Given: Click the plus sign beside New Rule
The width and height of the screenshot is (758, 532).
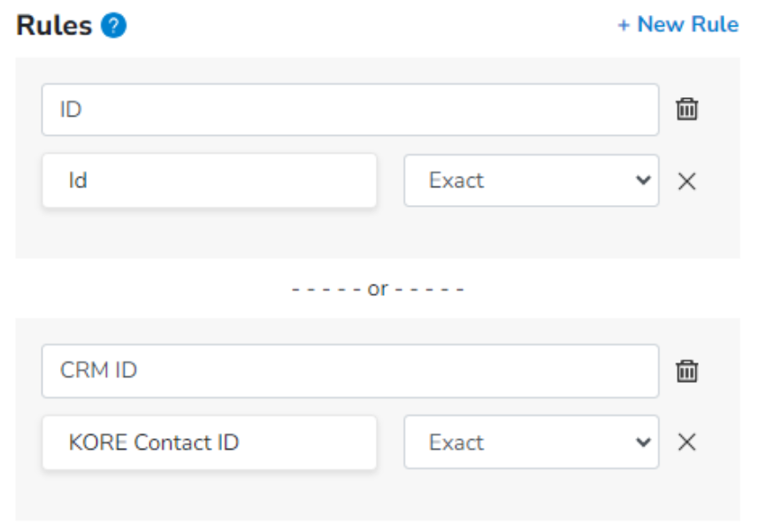Looking at the screenshot, I should tap(624, 25).
